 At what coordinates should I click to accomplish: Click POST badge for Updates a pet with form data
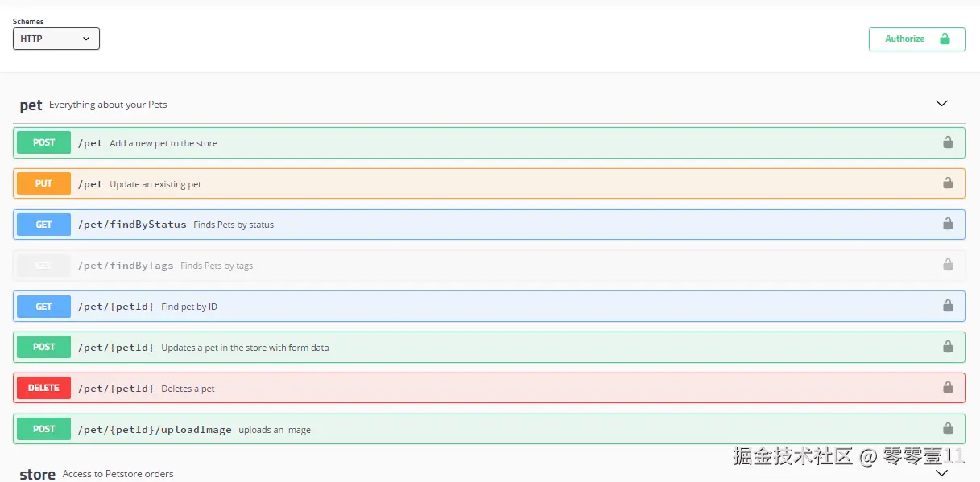coord(44,347)
